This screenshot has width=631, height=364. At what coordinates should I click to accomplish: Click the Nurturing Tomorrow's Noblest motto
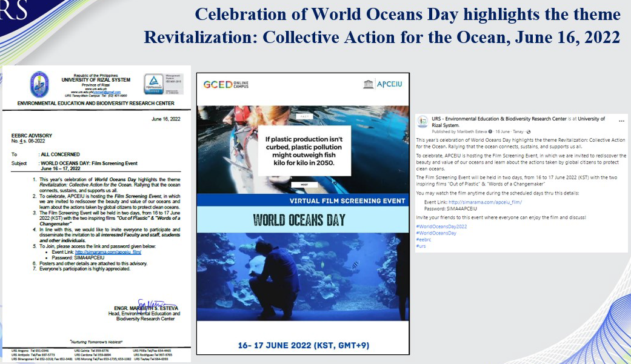pos(96,342)
